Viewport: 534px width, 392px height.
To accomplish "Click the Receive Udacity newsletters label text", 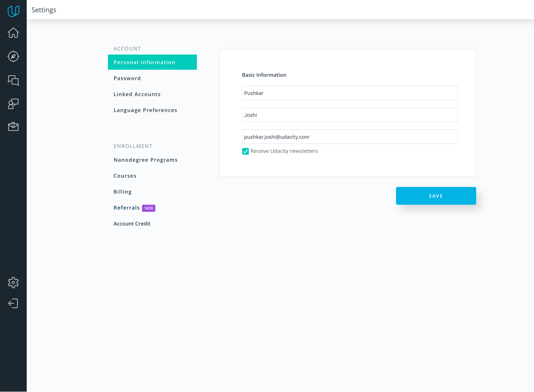I will click(284, 151).
